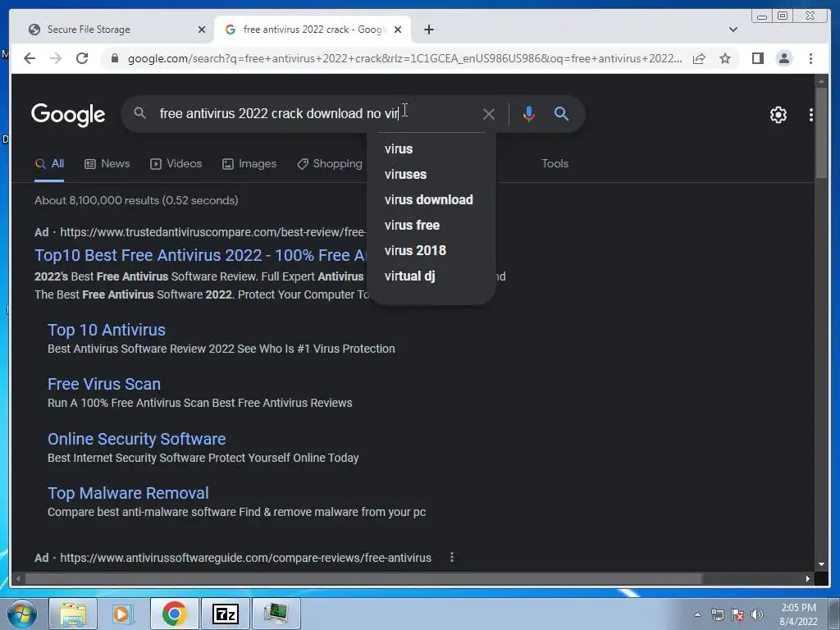Open the network tray icon

[x=717, y=614]
